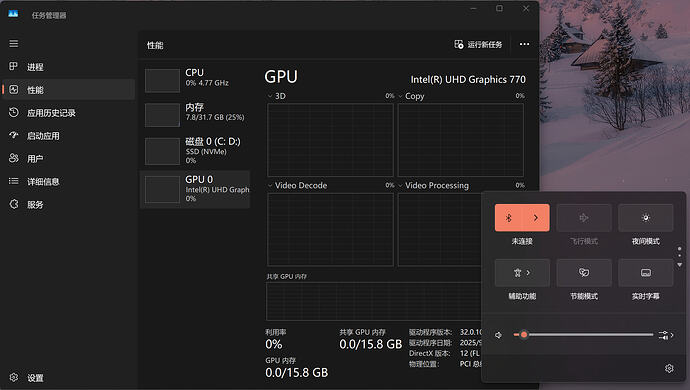Select the 磁盘 0 (C: D:) entry

195,151
